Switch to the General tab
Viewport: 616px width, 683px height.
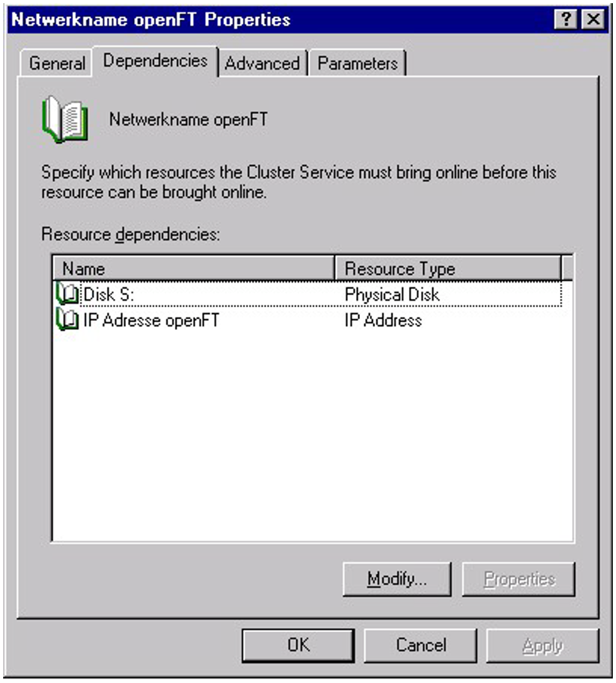57,64
